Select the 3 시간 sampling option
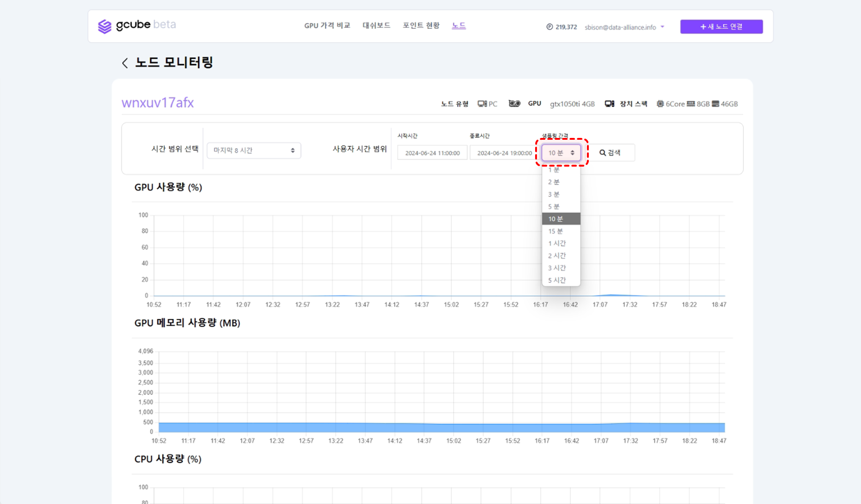The image size is (861, 504). [x=561, y=268]
